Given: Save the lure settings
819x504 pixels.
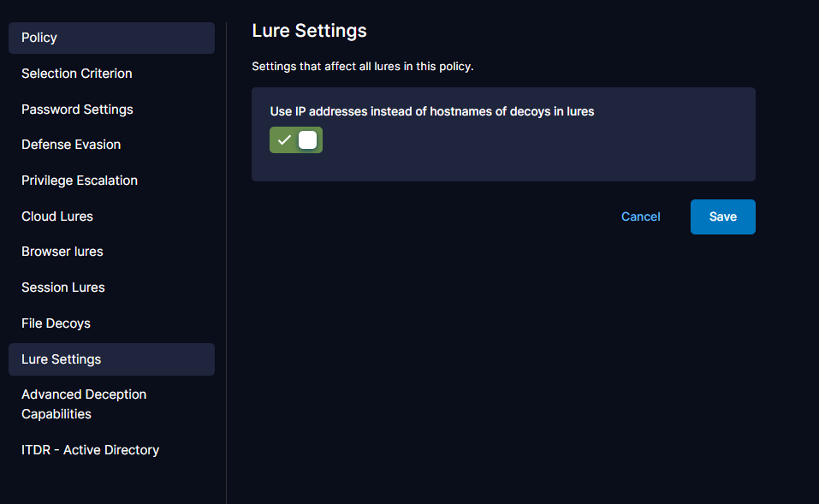Looking at the screenshot, I should pos(722,216).
